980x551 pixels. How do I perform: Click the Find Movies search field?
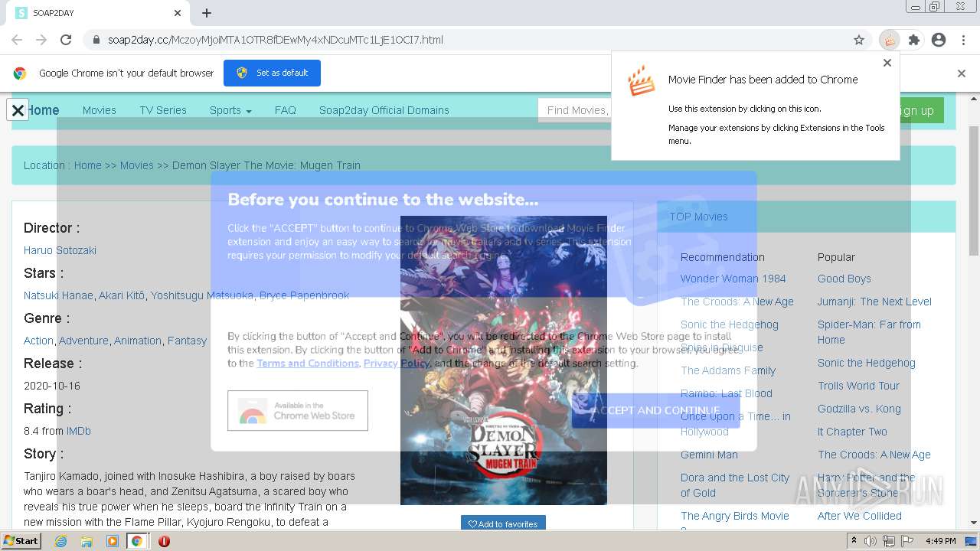[576, 110]
